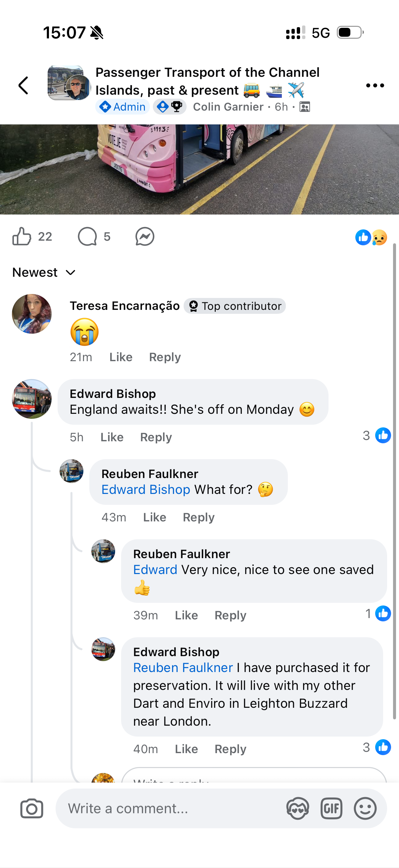This screenshot has height=868, width=399.
Task: Open avatar sticker picker icon
Action: click(x=298, y=808)
